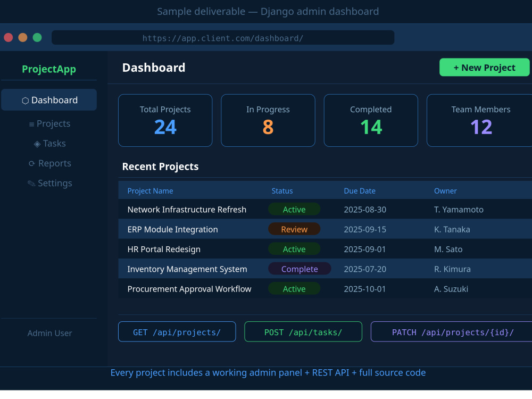Screen dimensions: 532x399
Task: Select ERP Module Integration project
Action: tap(172, 229)
